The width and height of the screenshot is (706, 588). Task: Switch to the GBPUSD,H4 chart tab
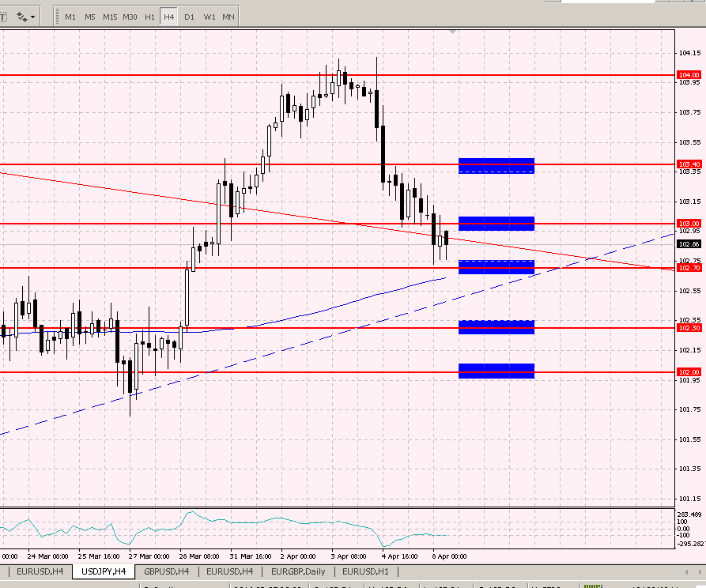[167, 571]
